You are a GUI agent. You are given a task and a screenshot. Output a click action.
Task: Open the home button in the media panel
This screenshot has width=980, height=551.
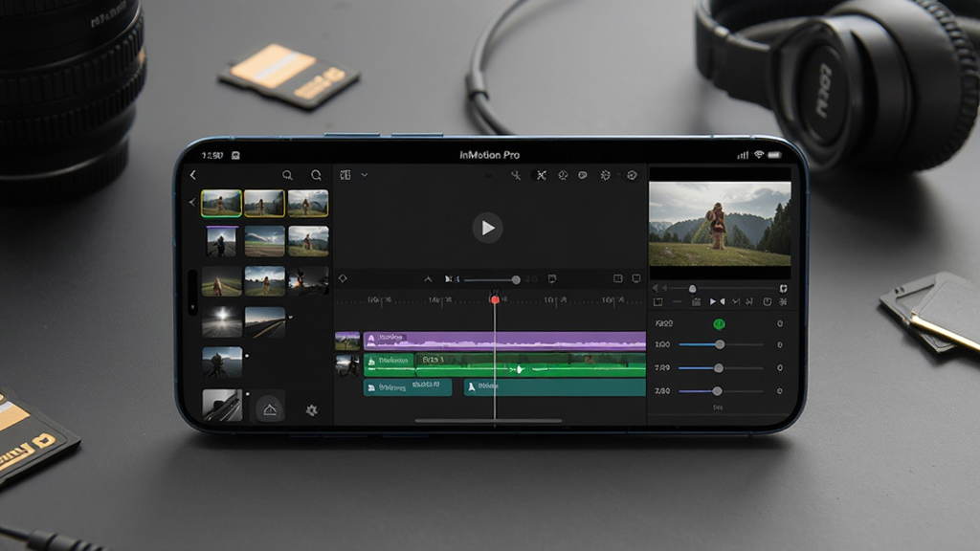click(x=270, y=409)
